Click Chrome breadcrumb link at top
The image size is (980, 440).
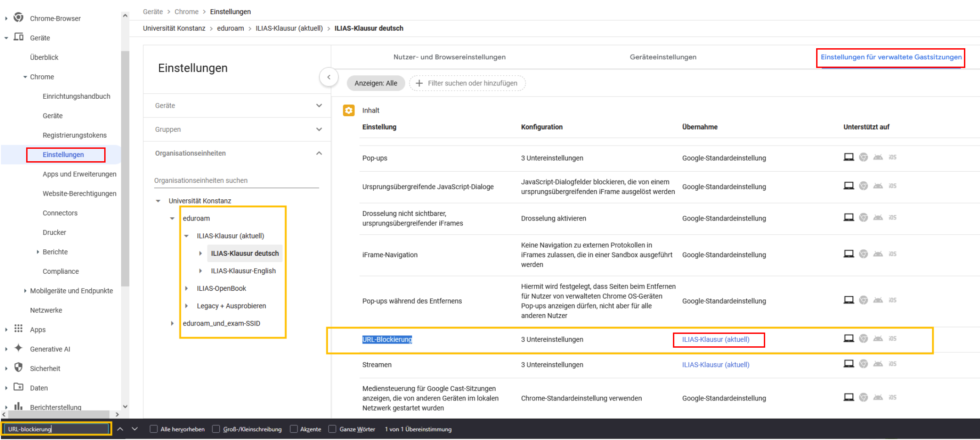(186, 11)
